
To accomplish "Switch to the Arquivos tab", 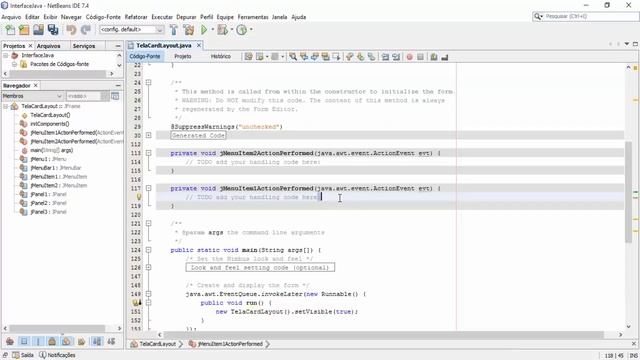I will (49, 46).
